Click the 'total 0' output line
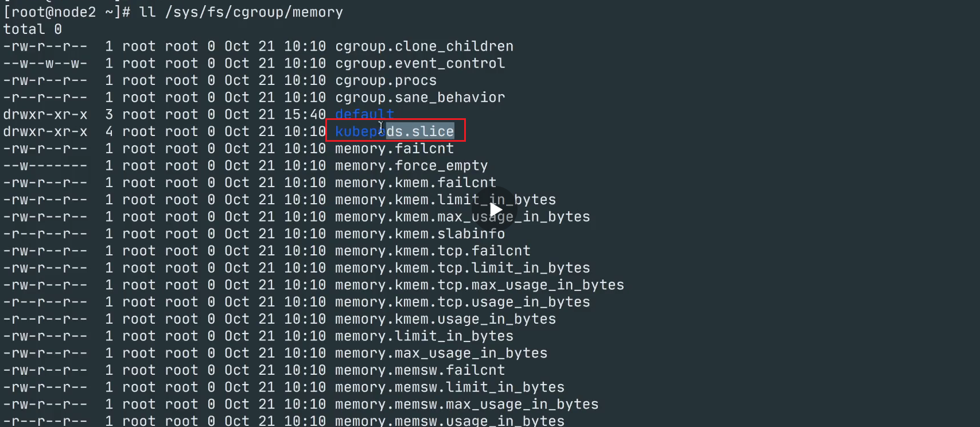This screenshot has width=980, height=427. [x=33, y=29]
